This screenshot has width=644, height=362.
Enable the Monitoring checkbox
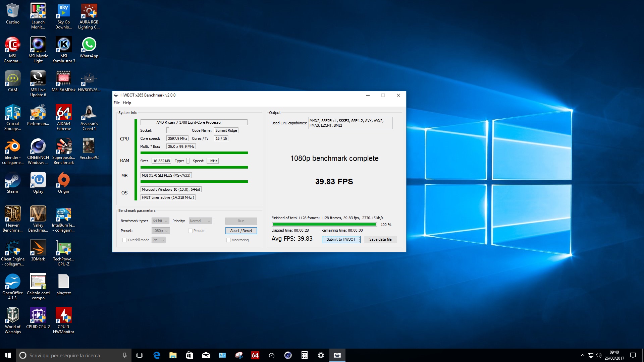[228, 240]
